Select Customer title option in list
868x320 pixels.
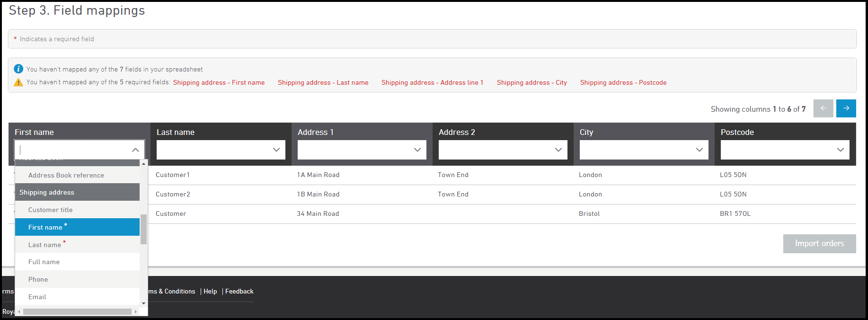click(78, 210)
